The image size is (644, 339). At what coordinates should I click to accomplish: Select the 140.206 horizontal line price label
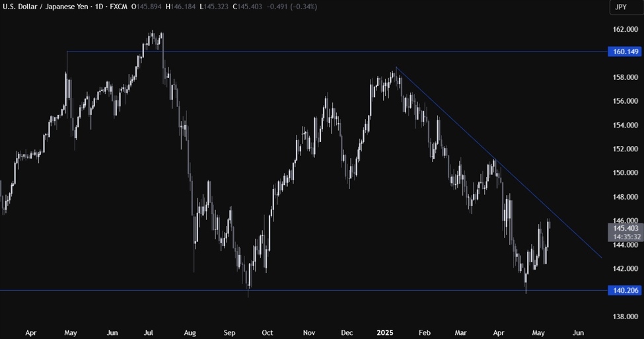coord(625,291)
